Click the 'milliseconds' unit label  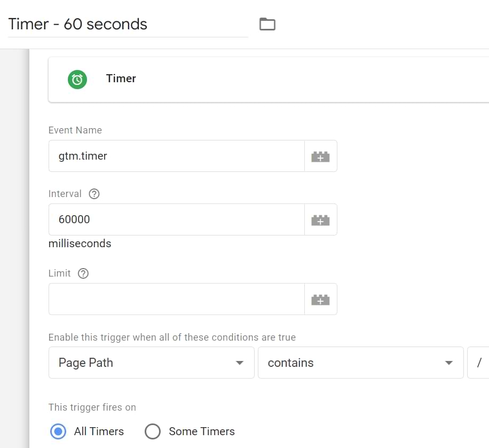(x=80, y=243)
